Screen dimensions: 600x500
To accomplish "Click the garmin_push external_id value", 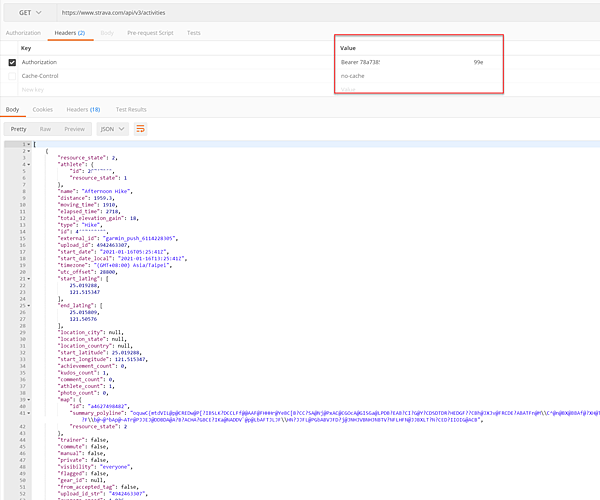I will [x=139, y=238].
